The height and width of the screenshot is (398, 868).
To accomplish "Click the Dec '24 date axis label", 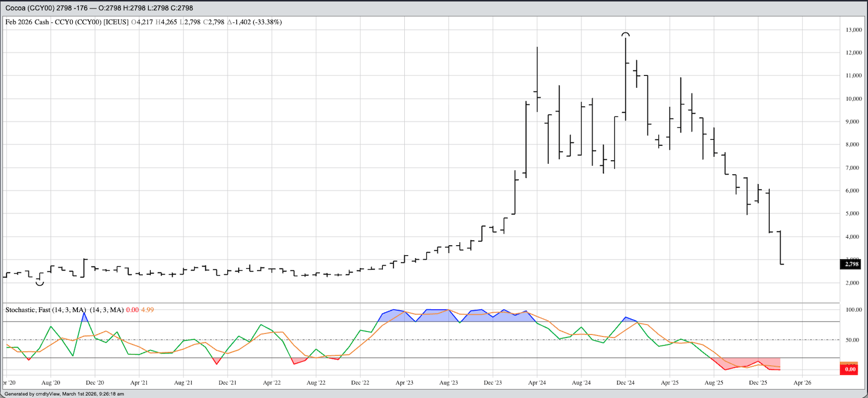I will (625, 383).
